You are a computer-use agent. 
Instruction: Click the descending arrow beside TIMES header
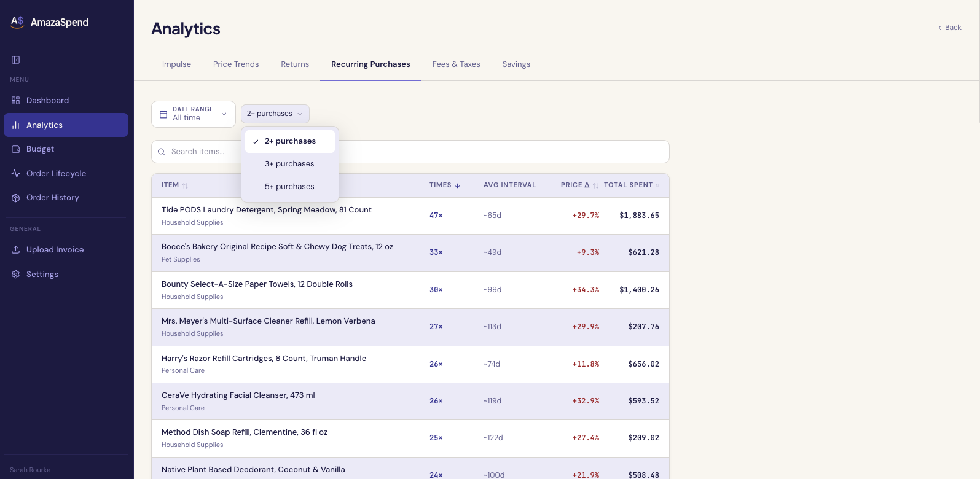(457, 185)
